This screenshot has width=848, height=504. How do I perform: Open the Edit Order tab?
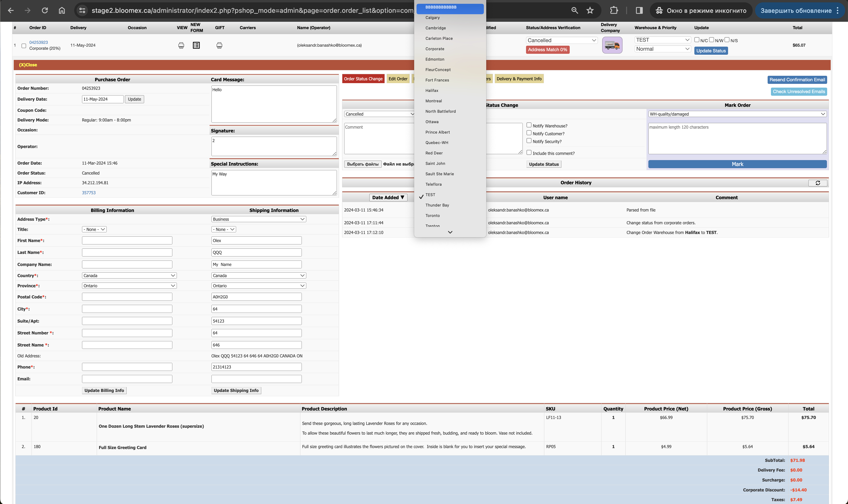point(398,79)
